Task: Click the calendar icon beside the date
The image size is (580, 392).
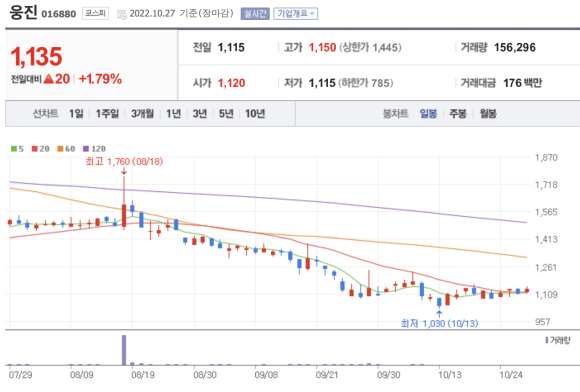Action: 122,14
